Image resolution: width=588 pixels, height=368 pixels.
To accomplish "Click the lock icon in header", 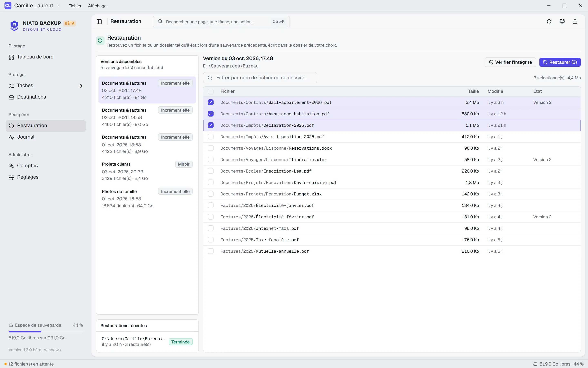I will click(575, 21).
